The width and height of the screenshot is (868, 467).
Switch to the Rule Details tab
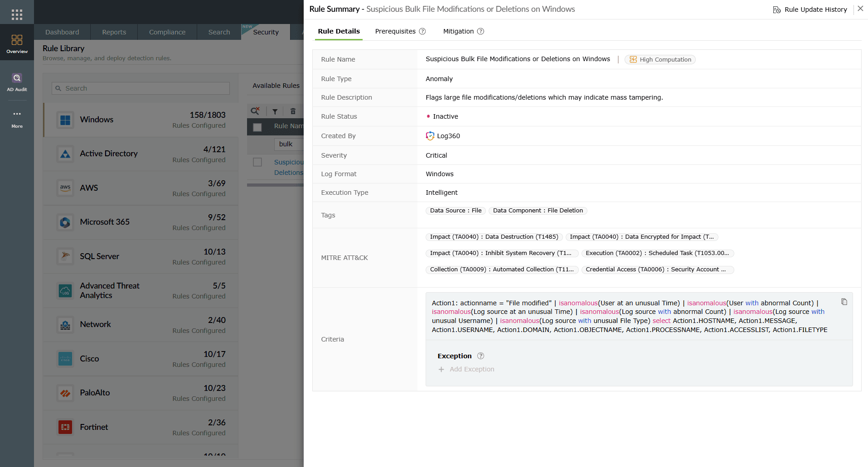pyautogui.click(x=339, y=31)
